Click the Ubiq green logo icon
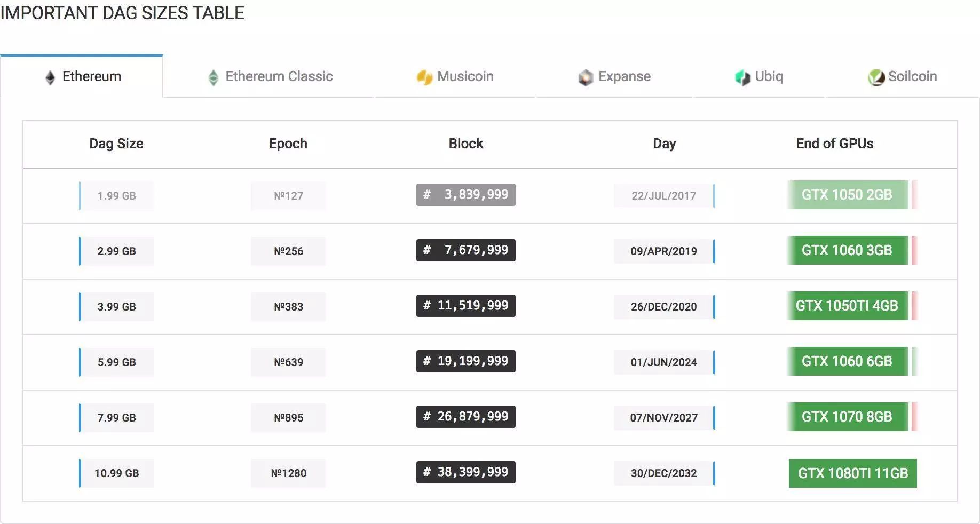This screenshot has height=524, width=980. point(742,77)
